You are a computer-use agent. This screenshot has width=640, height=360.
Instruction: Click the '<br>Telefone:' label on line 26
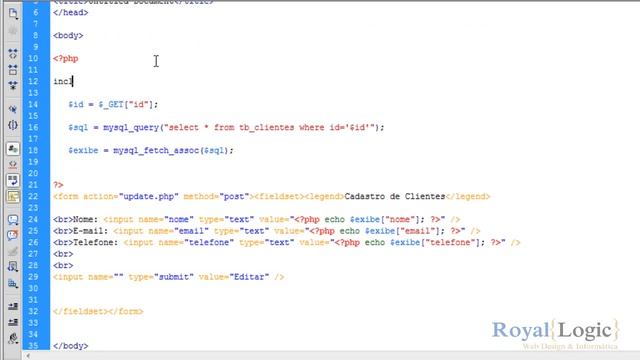[85, 242]
